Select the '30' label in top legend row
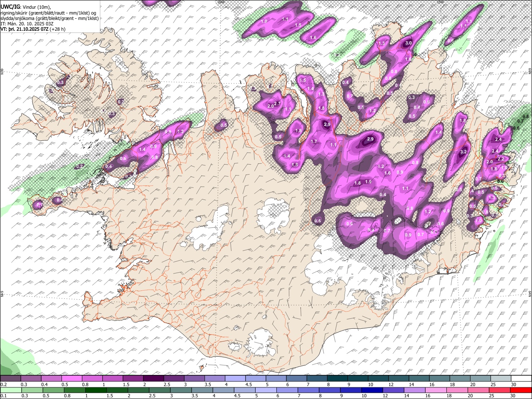Screen dimensions: 532x399 pyautogui.click(x=514, y=384)
